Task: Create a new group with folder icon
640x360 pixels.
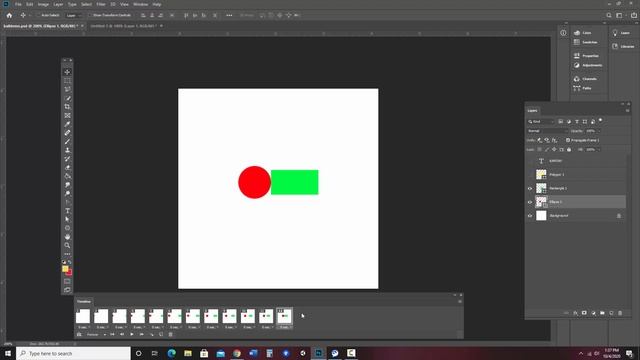Action: (602, 313)
